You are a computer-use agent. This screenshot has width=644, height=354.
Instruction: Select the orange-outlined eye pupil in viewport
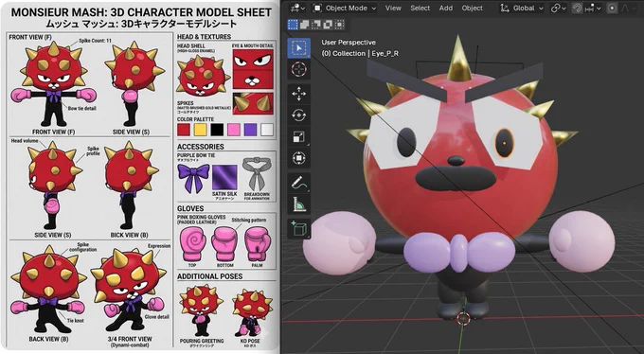[x=504, y=143]
